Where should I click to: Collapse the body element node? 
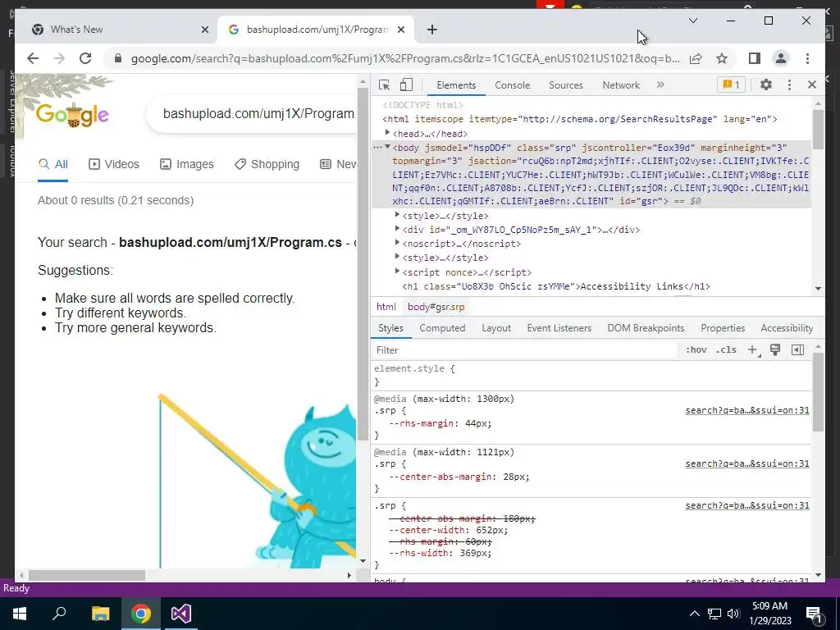coord(387,148)
